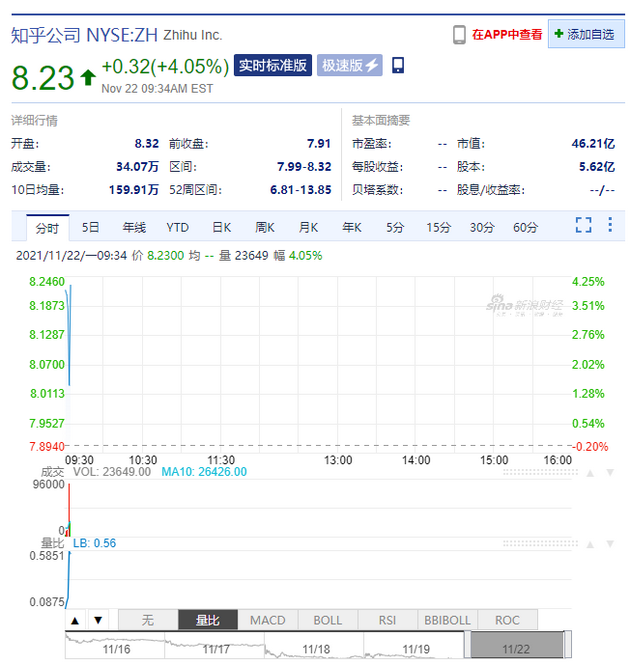Select 实时标准版 mode
630x665 pixels.
tap(273, 65)
